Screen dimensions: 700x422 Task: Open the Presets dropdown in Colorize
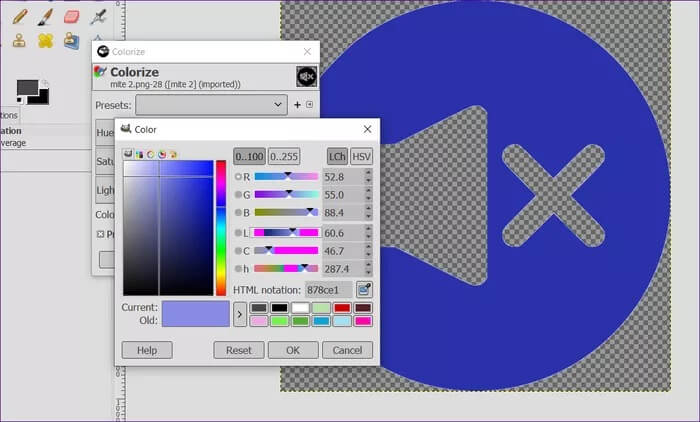click(211, 105)
